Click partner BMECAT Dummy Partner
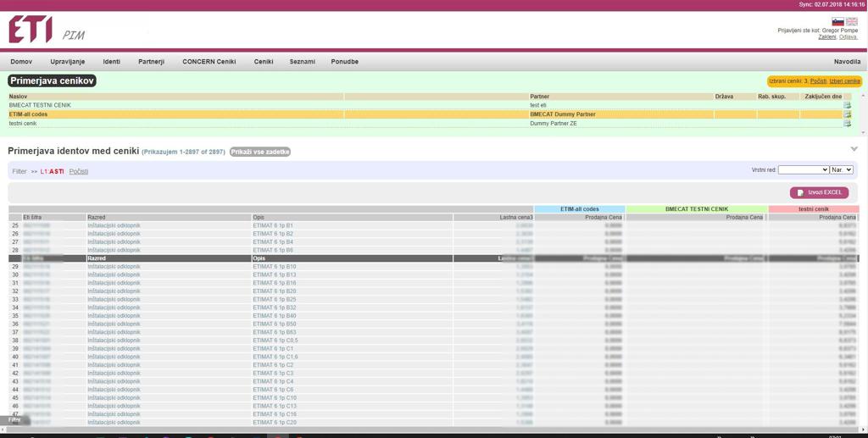Screen dimensions: 868x438 pyautogui.click(x=563, y=114)
